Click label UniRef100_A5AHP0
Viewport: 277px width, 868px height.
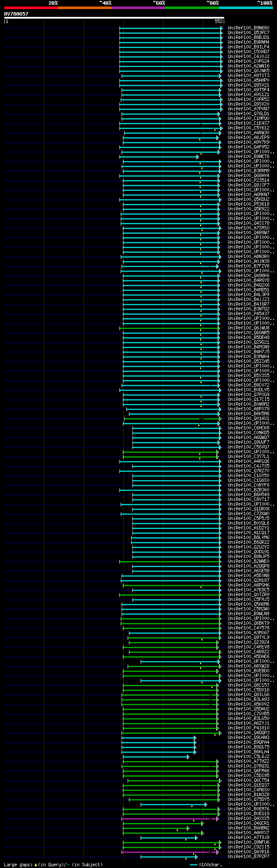point(248,80)
